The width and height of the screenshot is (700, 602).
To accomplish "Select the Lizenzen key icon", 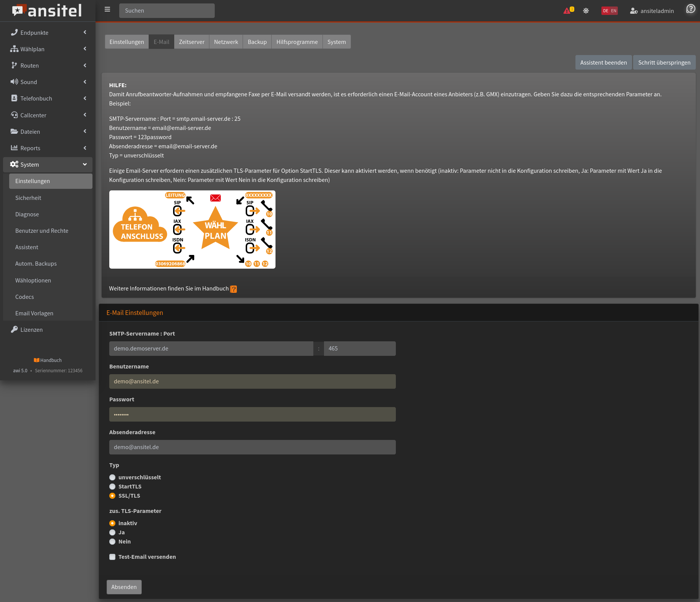I will point(14,329).
